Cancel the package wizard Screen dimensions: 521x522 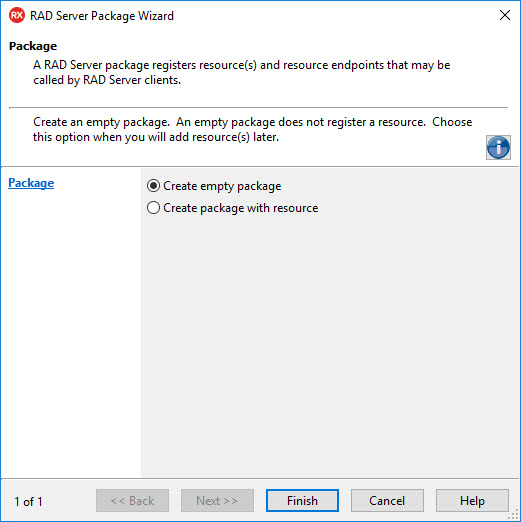coord(387,500)
